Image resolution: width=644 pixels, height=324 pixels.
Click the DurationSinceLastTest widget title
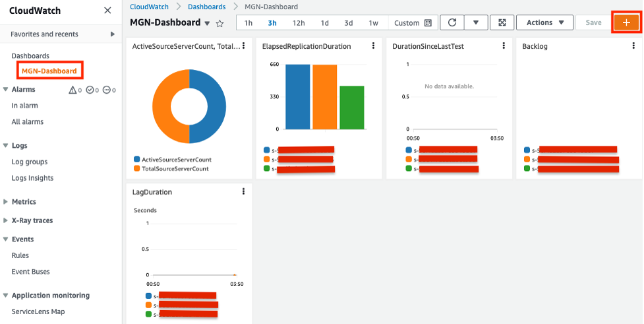click(428, 46)
